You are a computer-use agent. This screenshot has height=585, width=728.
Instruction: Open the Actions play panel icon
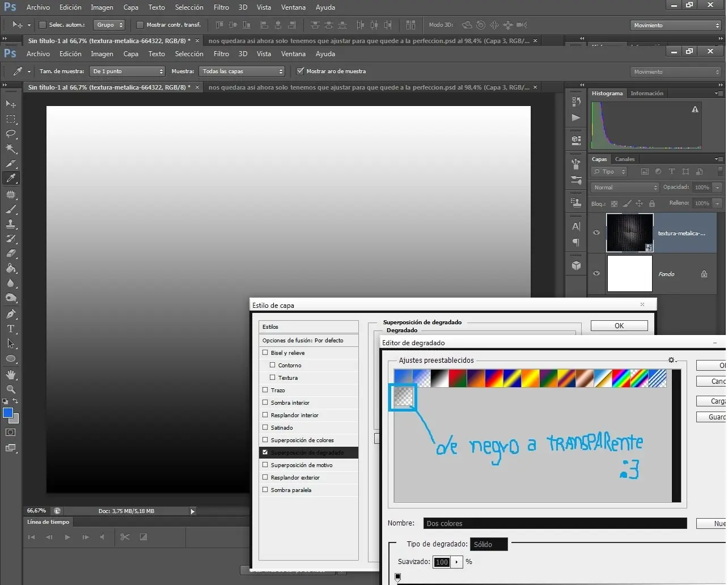[x=576, y=117]
